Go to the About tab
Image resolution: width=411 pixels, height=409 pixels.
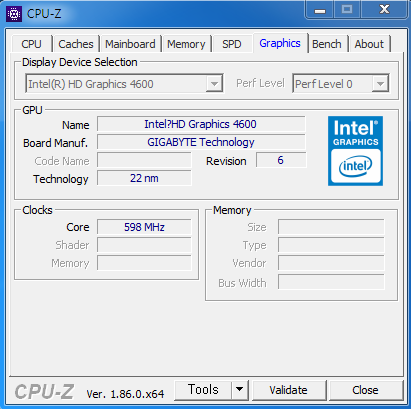pos(369,44)
